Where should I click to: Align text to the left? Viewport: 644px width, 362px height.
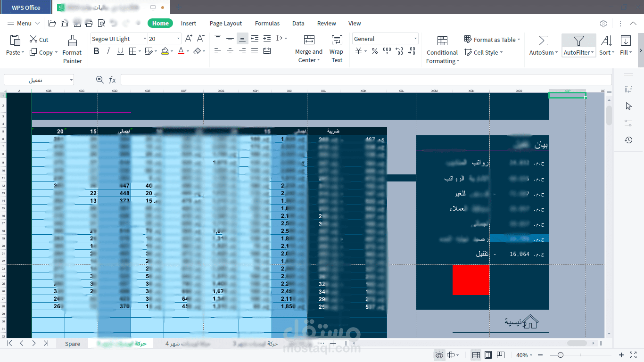coord(217,51)
